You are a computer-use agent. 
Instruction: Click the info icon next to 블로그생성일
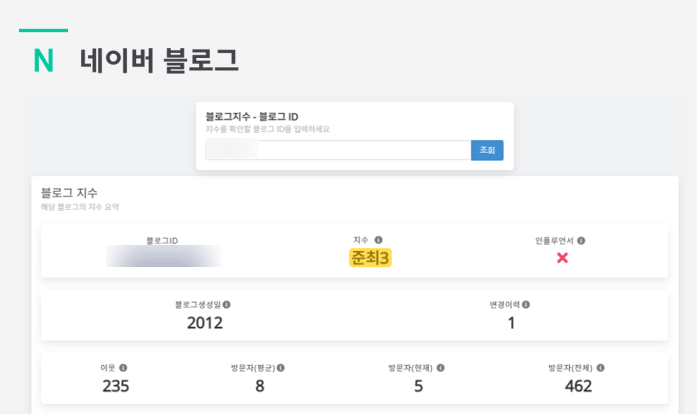[x=227, y=304]
